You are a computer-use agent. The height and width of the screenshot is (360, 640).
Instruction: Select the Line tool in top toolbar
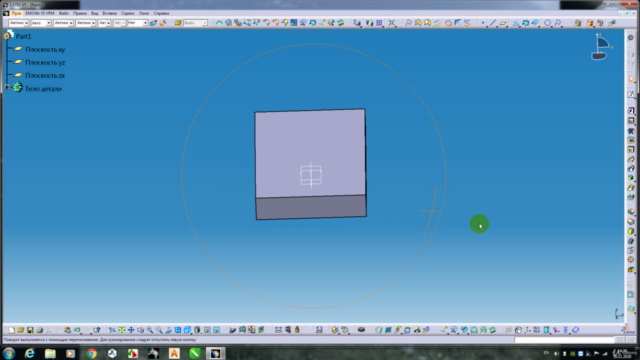pos(493,23)
